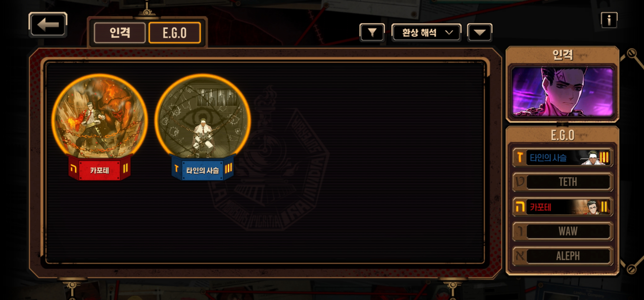Select the HE slot 카포테

click(x=562, y=207)
